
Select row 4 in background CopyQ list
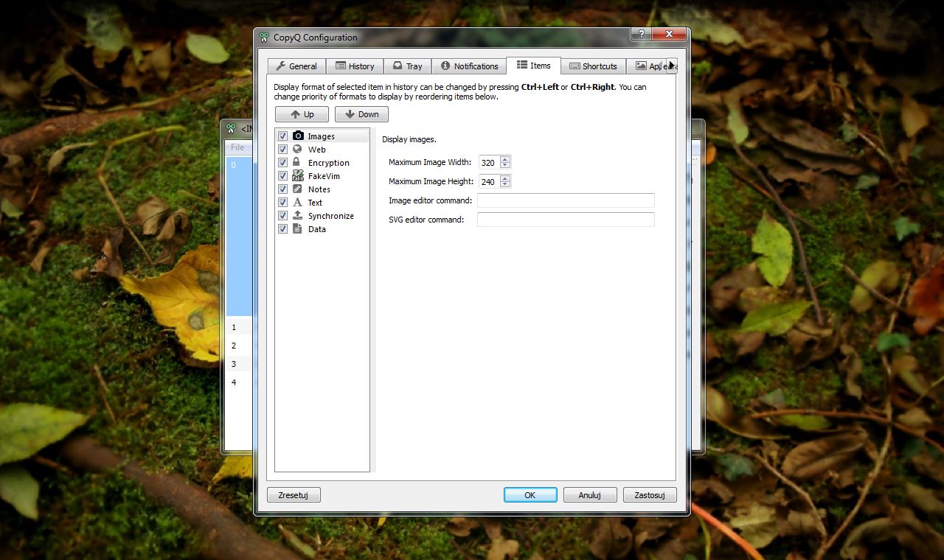coord(239,382)
